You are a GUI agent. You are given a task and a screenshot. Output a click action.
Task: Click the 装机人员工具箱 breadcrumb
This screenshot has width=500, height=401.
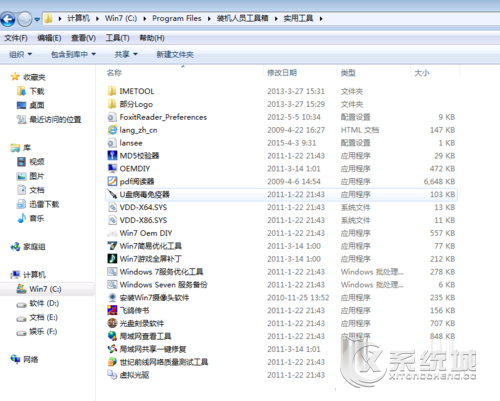pos(242,18)
